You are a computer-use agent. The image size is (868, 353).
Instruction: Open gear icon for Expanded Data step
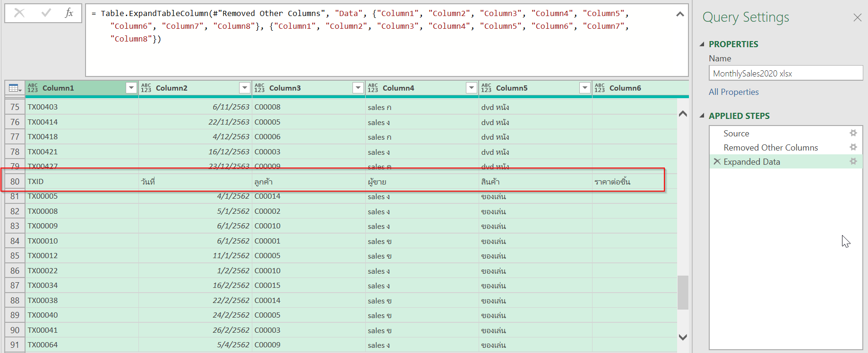(x=853, y=162)
